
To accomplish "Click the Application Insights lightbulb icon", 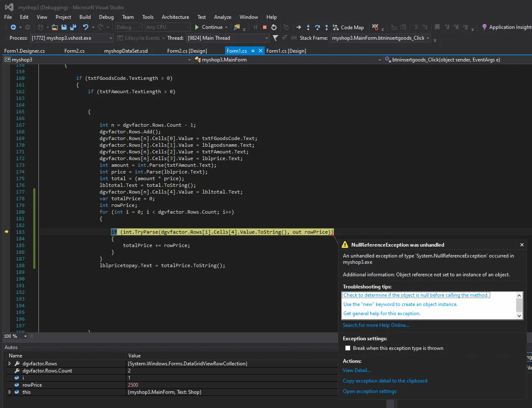I will 484,27.
